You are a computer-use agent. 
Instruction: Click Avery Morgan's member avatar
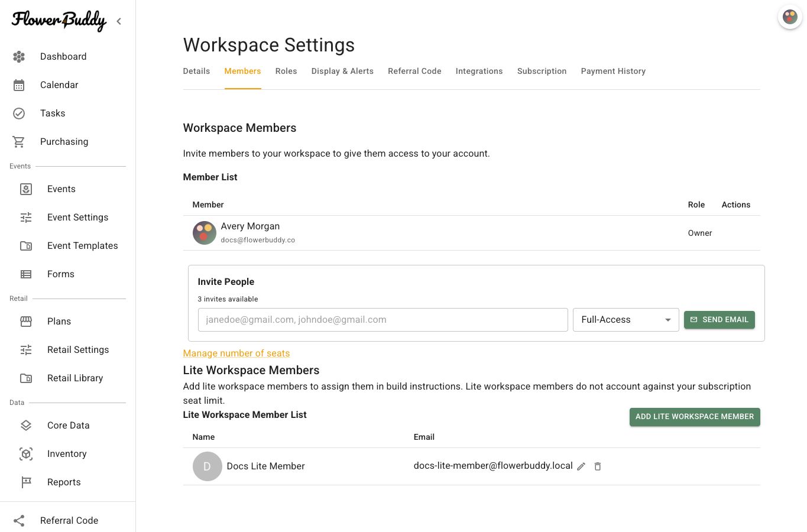[x=205, y=233]
